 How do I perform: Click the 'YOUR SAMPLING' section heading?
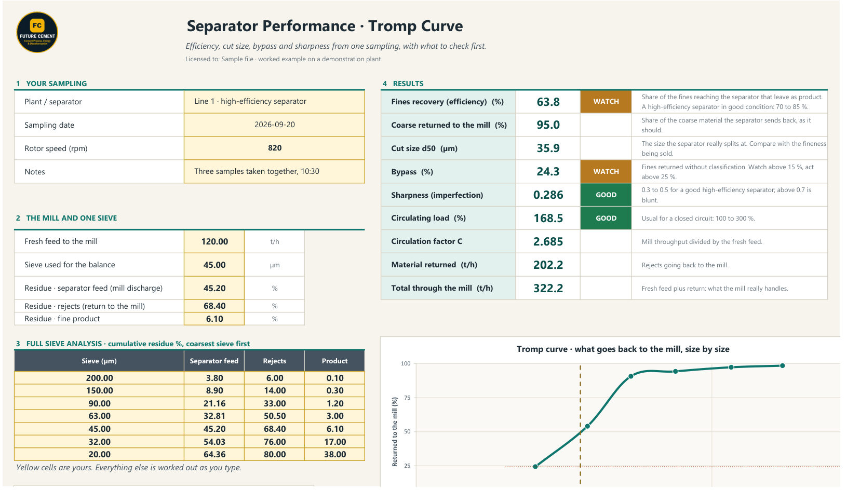point(56,84)
